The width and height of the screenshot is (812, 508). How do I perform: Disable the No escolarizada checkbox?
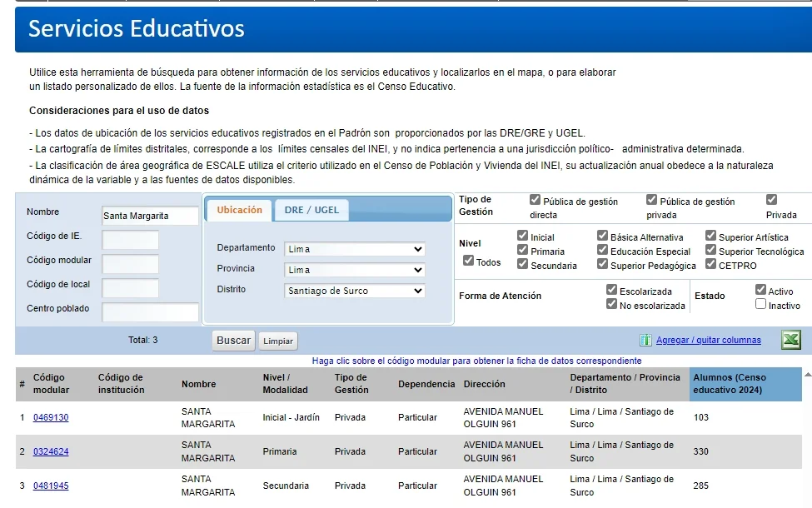[x=612, y=305]
